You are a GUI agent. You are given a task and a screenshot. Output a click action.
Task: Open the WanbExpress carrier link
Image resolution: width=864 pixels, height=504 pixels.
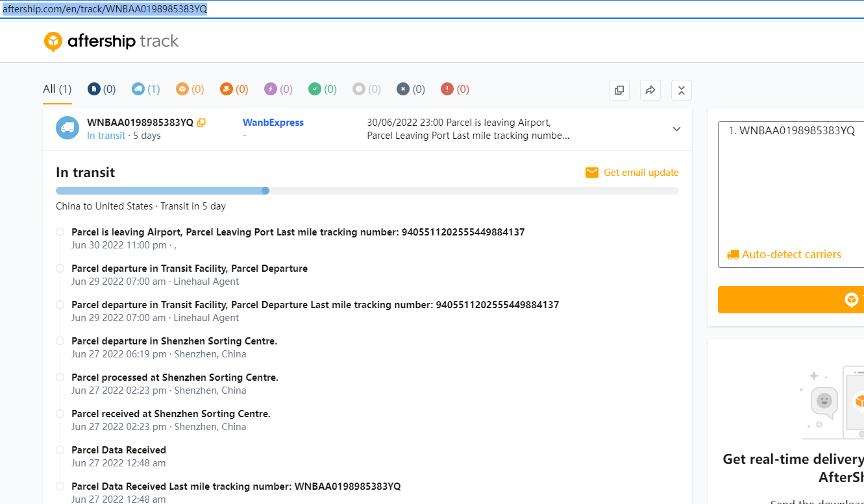(273, 123)
